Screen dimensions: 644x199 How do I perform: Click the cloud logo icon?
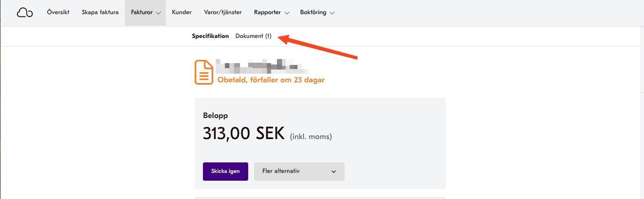pos(25,13)
